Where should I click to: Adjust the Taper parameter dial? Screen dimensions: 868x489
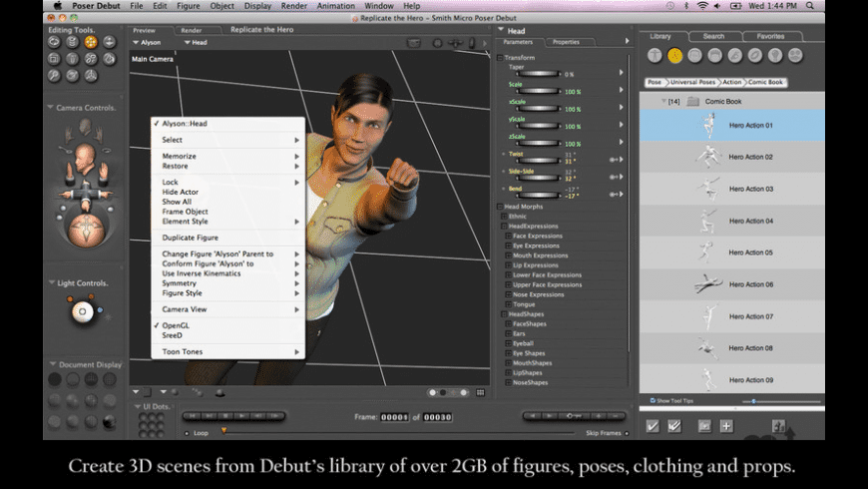coord(537,74)
